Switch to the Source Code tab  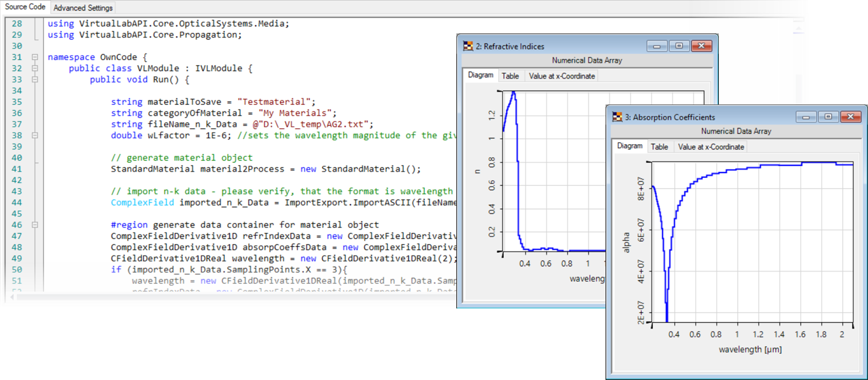click(x=25, y=7)
